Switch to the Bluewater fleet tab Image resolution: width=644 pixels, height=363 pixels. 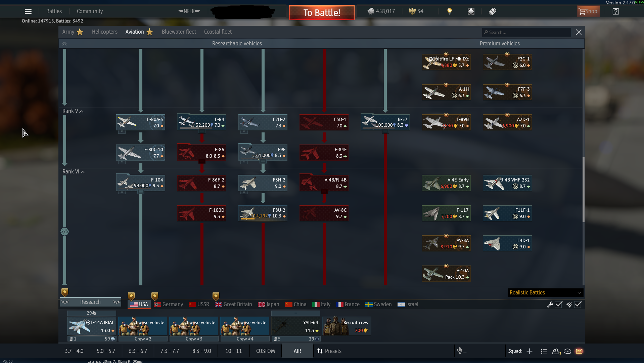(x=179, y=32)
